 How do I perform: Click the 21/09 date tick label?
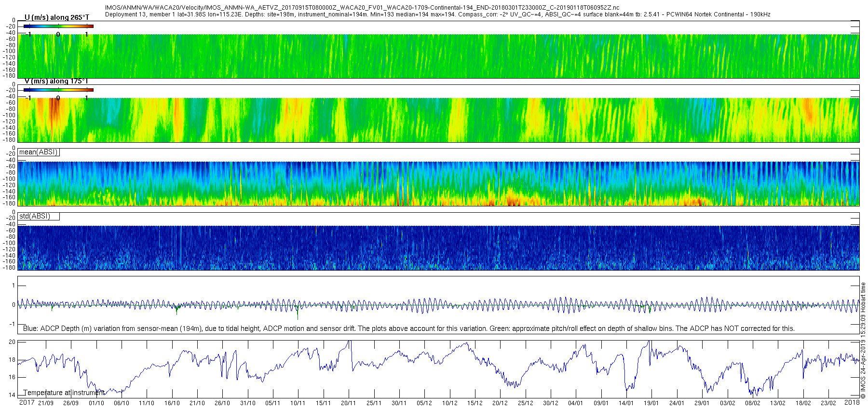tap(46, 403)
